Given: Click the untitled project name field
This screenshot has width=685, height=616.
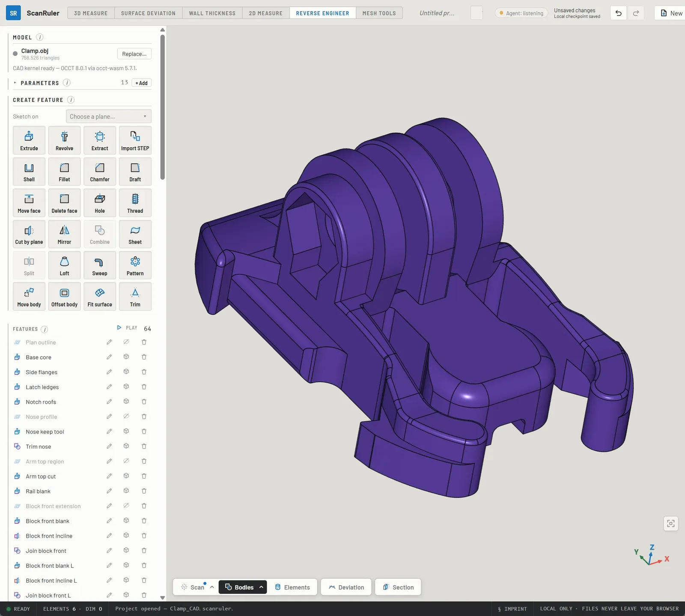Looking at the screenshot, I should pyautogui.click(x=437, y=13).
